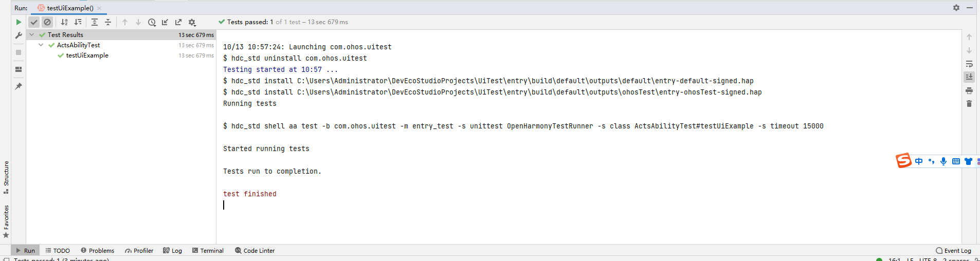
Task: Collapse the ActsAbilityTest node
Action: pyautogui.click(x=41, y=45)
